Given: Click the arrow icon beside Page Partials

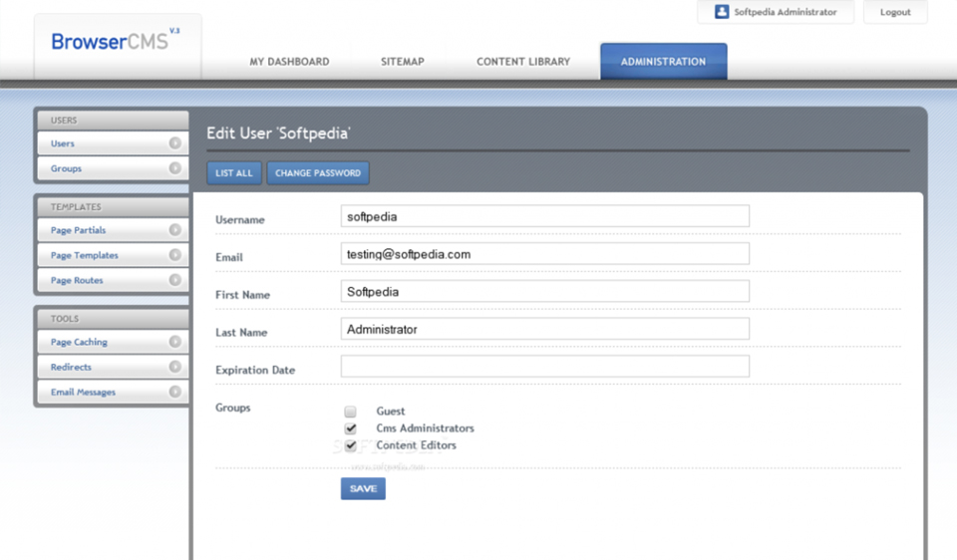Looking at the screenshot, I should [175, 230].
